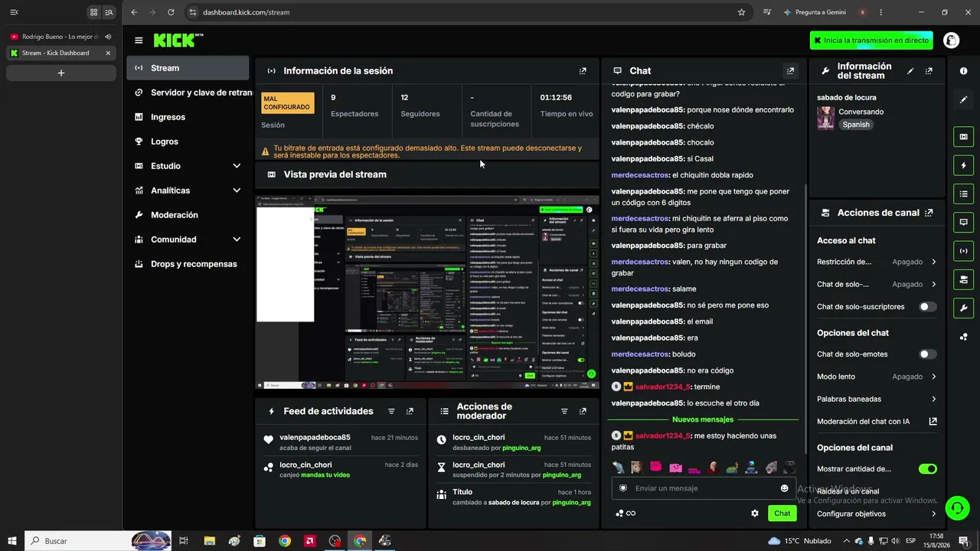Click the stream preview image
Screen dimensions: 980x551
427,292
